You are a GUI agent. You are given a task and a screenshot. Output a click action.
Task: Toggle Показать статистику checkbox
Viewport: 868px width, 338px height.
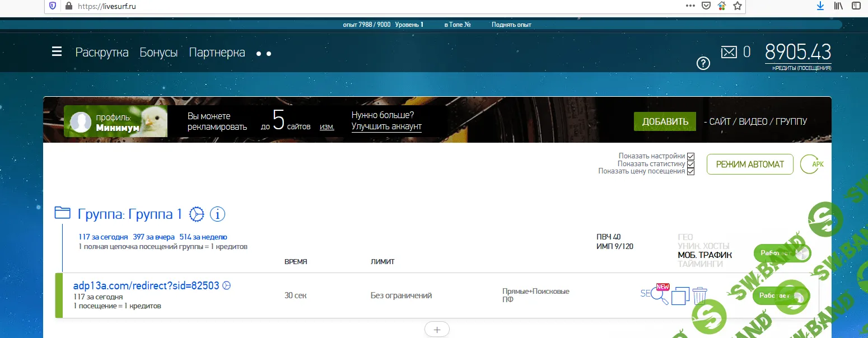tap(690, 164)
